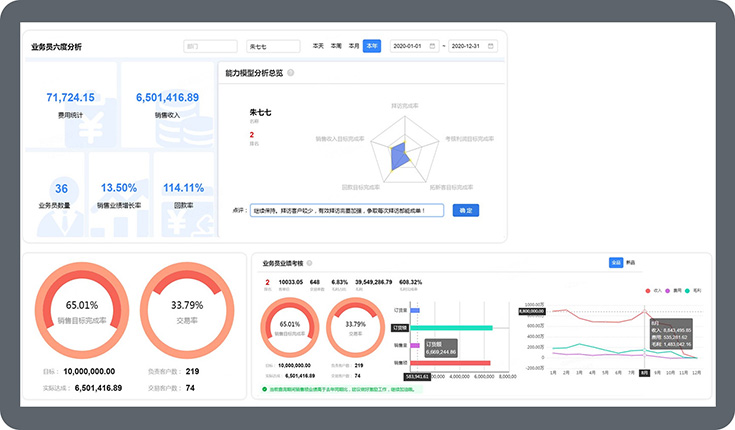Select the 本年 time range tab
735x430 pixels.
point(372,46)
